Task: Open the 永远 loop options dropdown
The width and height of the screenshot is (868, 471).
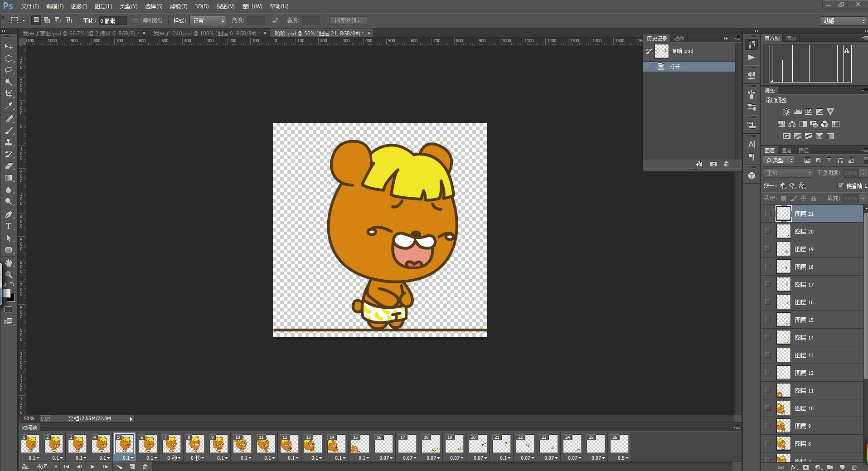Action: [47, 466]
